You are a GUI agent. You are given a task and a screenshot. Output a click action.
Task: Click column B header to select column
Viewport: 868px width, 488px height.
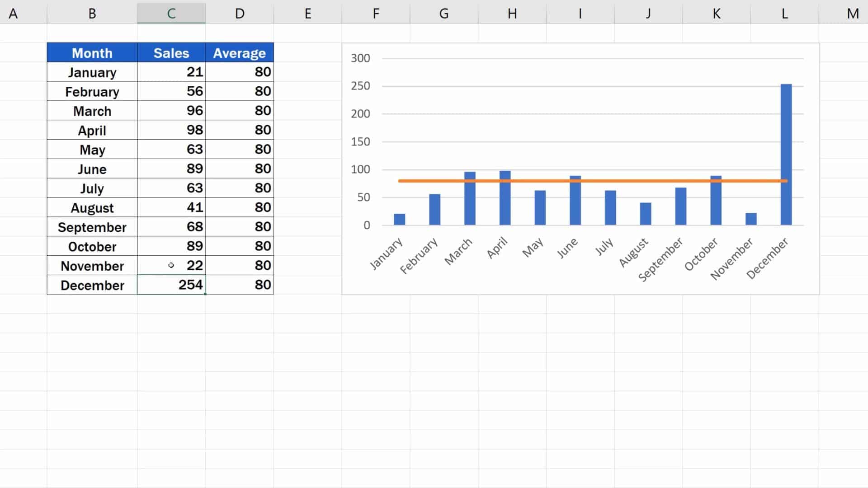point(93,13)
